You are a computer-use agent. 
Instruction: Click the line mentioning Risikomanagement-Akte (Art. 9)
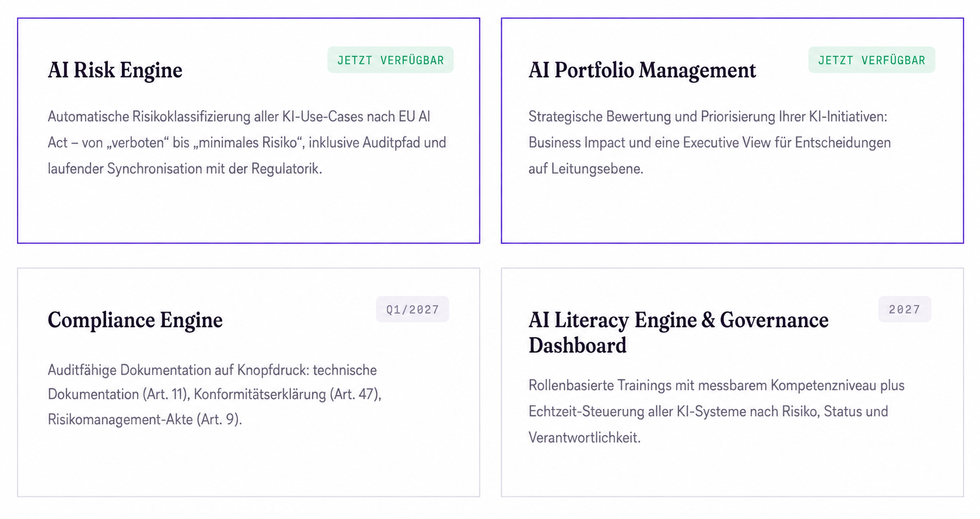tap(145, 419)
